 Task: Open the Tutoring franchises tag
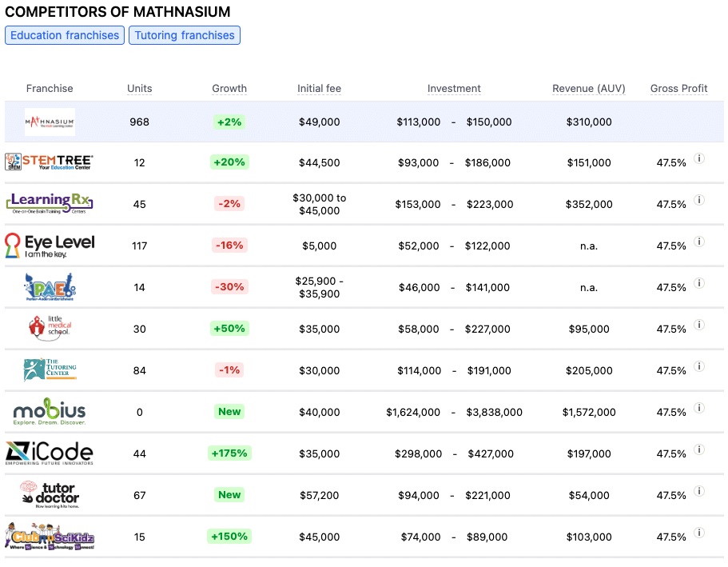coord(185,35)
